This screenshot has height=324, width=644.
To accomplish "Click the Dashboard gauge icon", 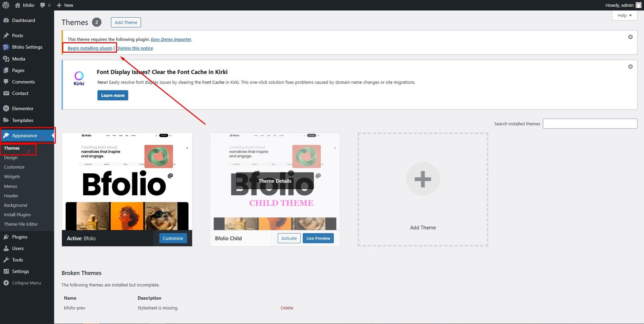I will pos(6,21).
